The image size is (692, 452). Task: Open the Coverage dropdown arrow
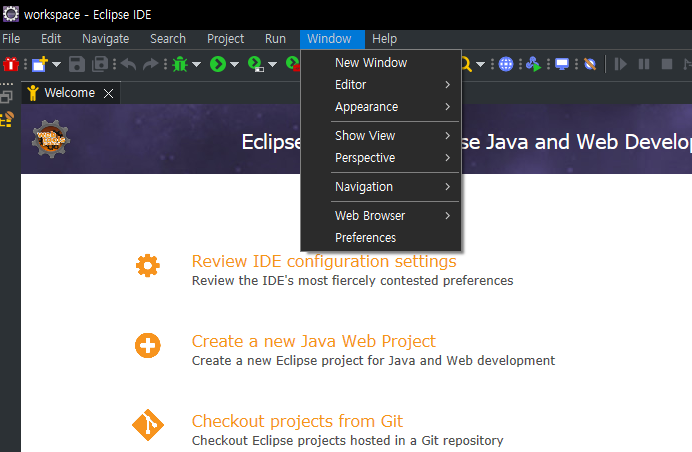pos(273,65)
